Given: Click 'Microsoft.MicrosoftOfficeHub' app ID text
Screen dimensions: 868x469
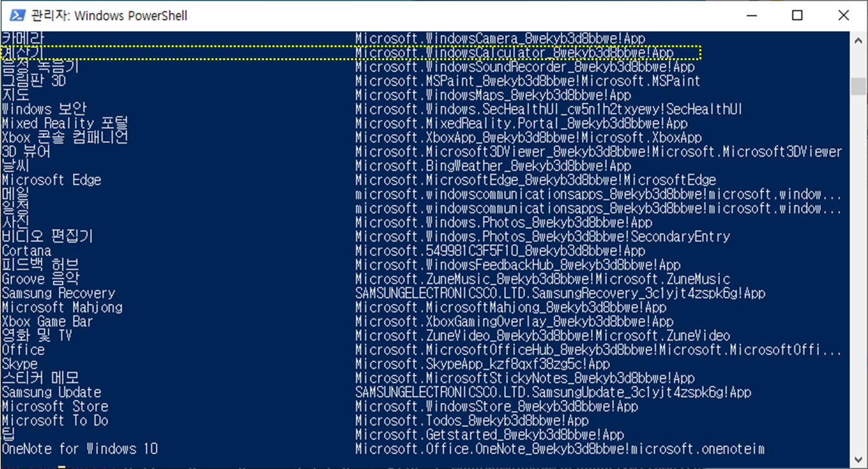Looking at the screenshot, I should point(599,351).
